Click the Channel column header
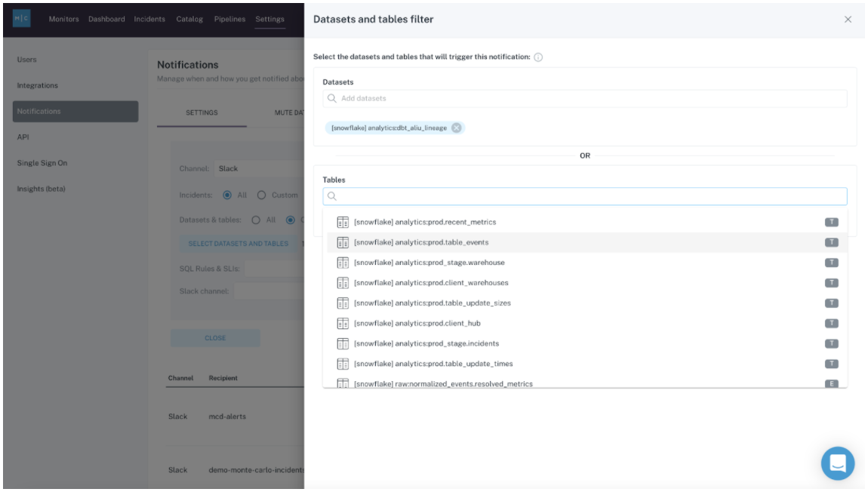Screen dimensions: 868x492 [180, 378]
